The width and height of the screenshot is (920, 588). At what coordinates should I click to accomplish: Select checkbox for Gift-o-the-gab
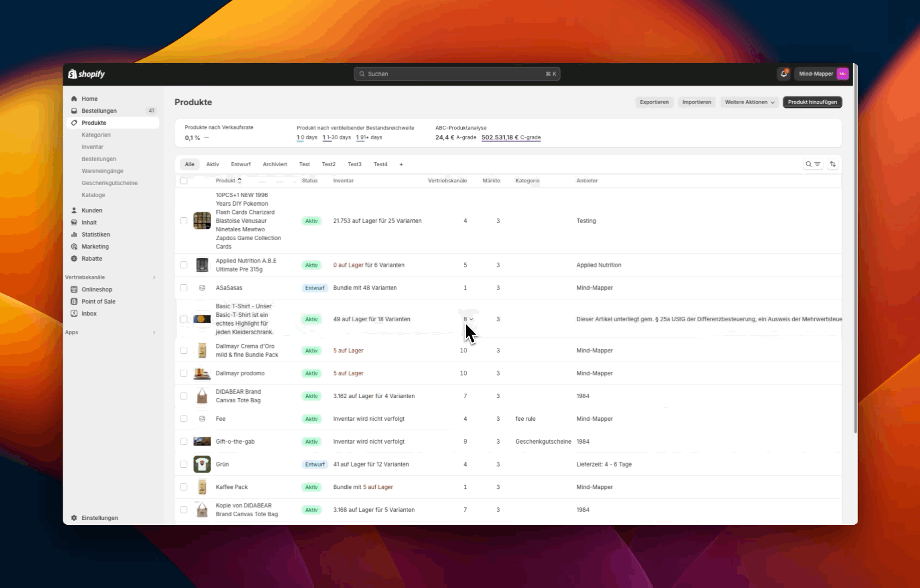pos(183,442)
